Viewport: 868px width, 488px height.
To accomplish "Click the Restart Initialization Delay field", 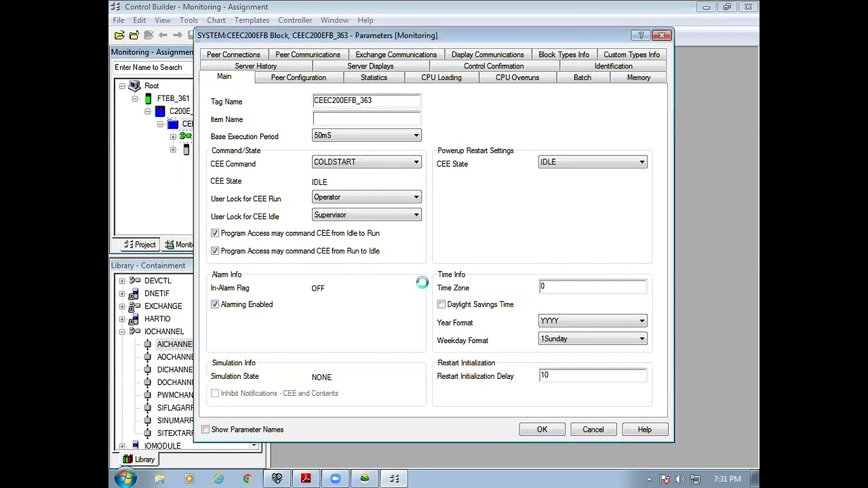I will [593, 375].
